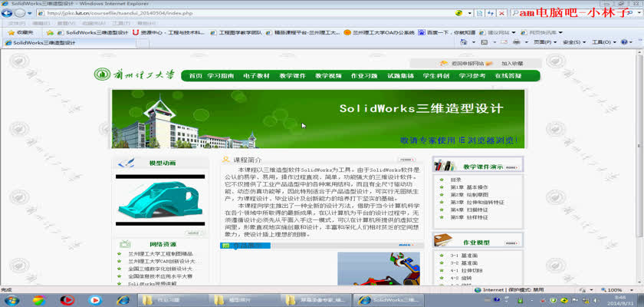The width and height of the screenshot is (644, 307).
Task: Open the 精品课程平台 favorites link
Action: [x=303, y=32]
